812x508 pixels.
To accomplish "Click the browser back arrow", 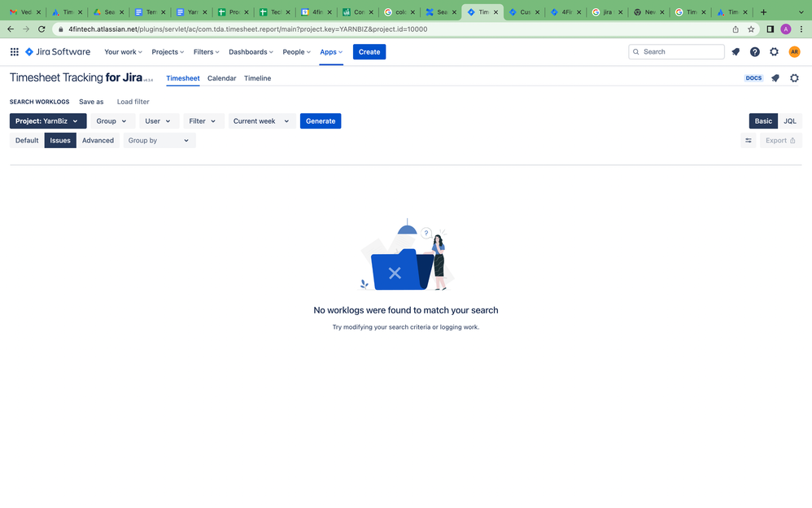I will (x=11, y=29).
